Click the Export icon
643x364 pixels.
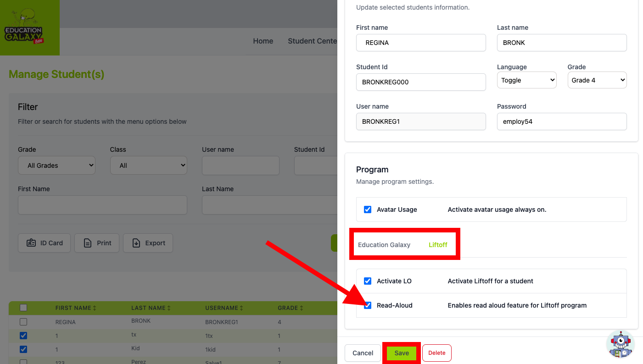click(136, 243)
